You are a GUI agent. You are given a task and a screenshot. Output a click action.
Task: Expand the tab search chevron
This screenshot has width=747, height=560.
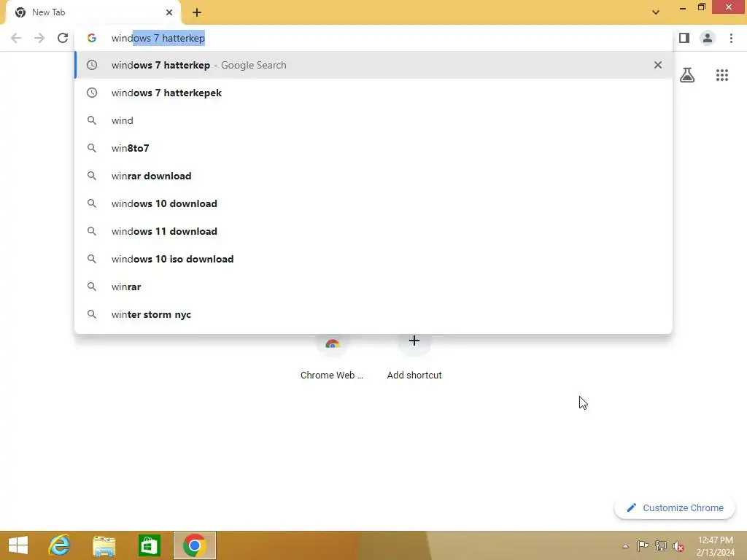(656, 12)
